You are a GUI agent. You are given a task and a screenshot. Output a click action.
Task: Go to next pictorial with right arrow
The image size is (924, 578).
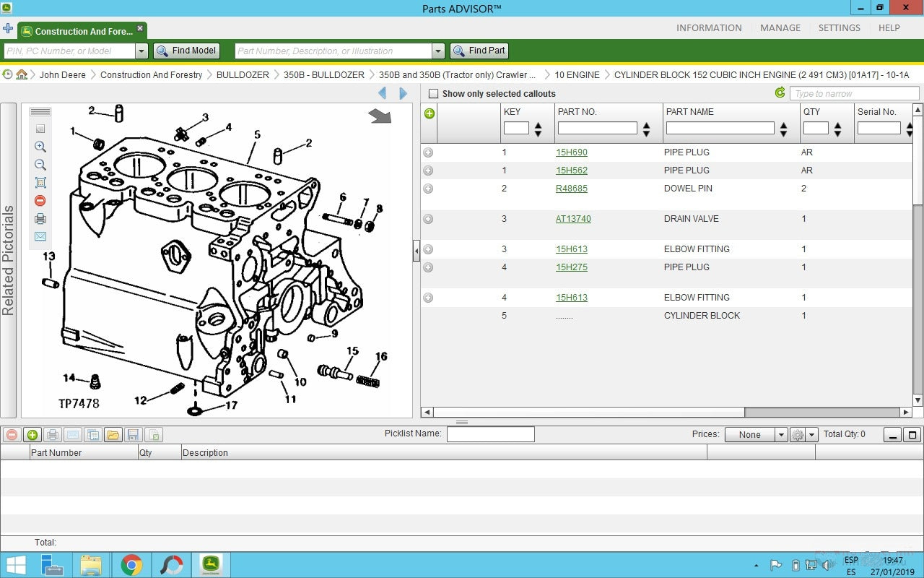click(x=403, y=93)
